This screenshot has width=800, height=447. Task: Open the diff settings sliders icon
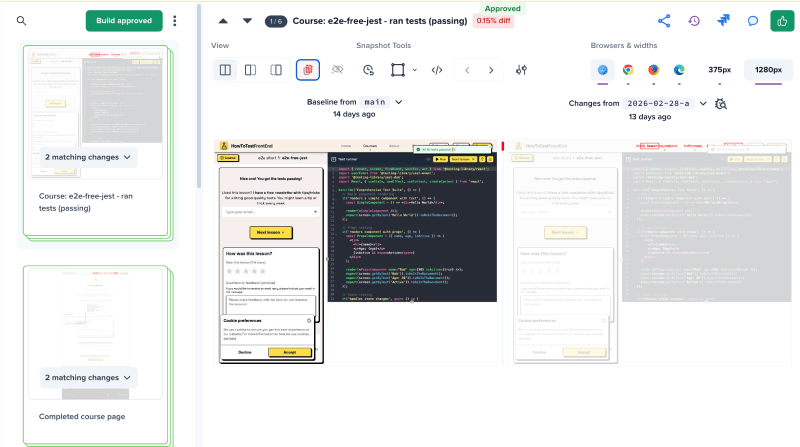(x=521, y=70)
